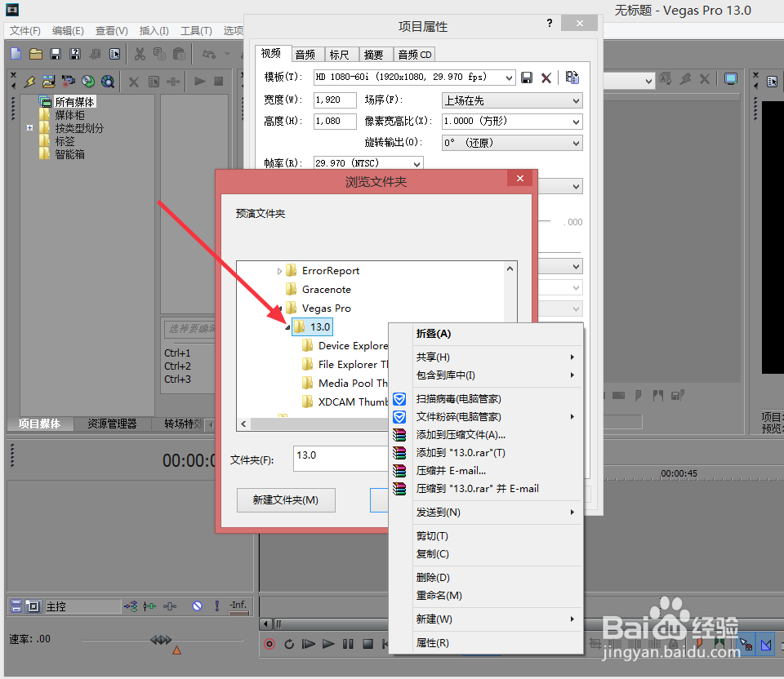Click the playback rate slider triangle
Screen dimensions: 784x679
[176, 650]
